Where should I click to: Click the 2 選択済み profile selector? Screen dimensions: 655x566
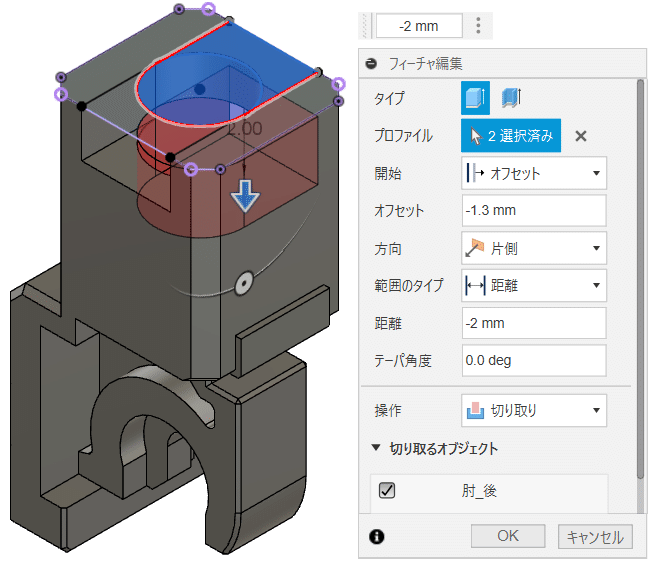click(511, 136)
